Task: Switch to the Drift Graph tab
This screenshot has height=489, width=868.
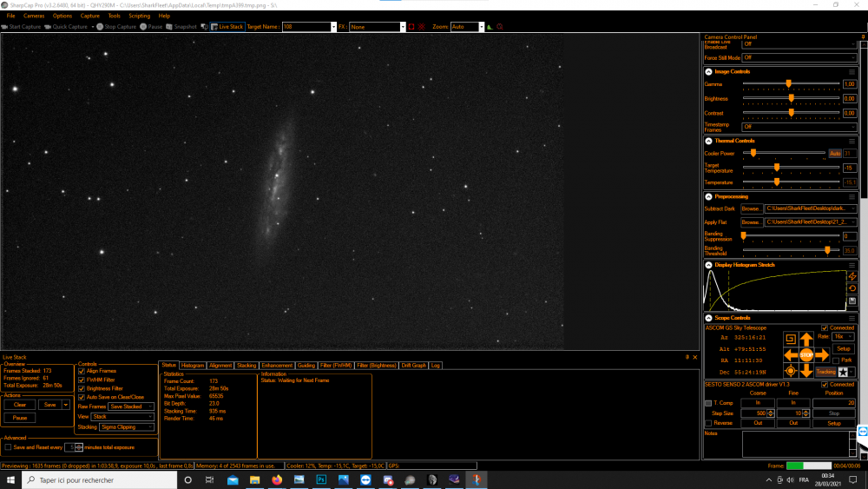Action: tap(413, 366)
